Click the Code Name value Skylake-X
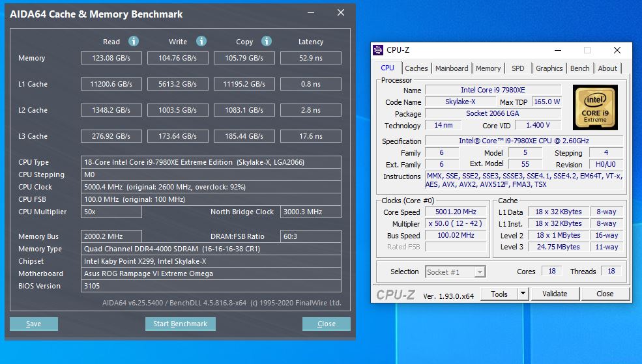Screen dimensions: 642x364 tap(460, 102)
